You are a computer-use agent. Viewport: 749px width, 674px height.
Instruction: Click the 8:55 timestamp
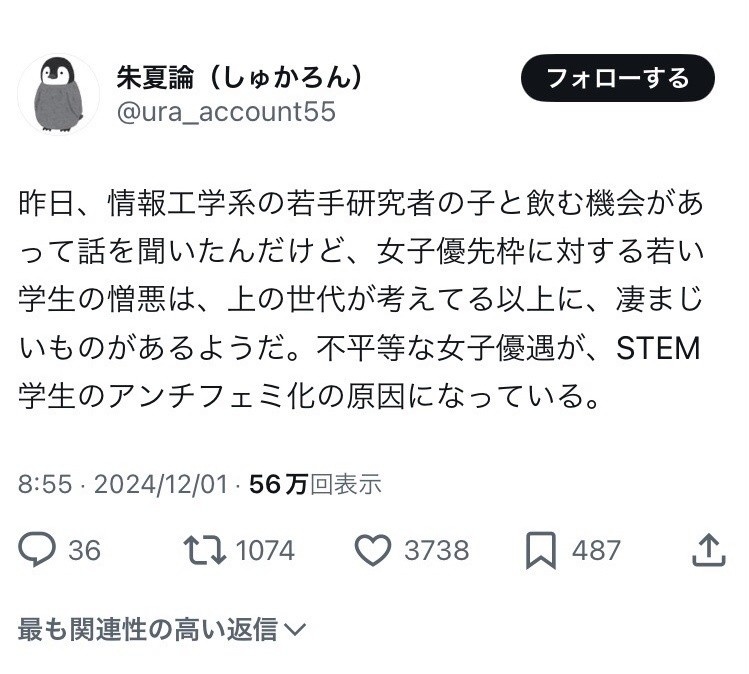[45, 484]
